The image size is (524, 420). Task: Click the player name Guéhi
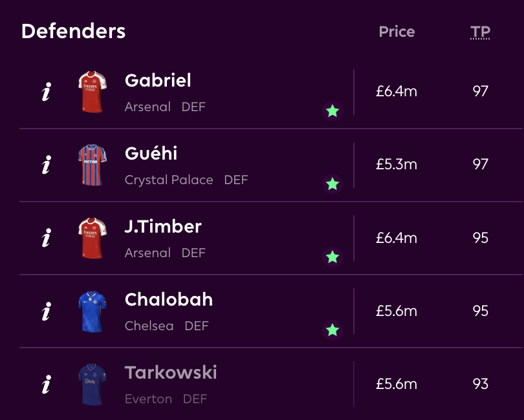point(151,154)
